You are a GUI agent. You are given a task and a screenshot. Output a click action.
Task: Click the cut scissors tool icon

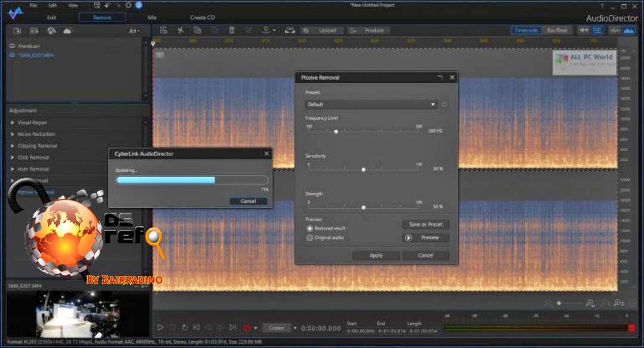pos(180,30)
